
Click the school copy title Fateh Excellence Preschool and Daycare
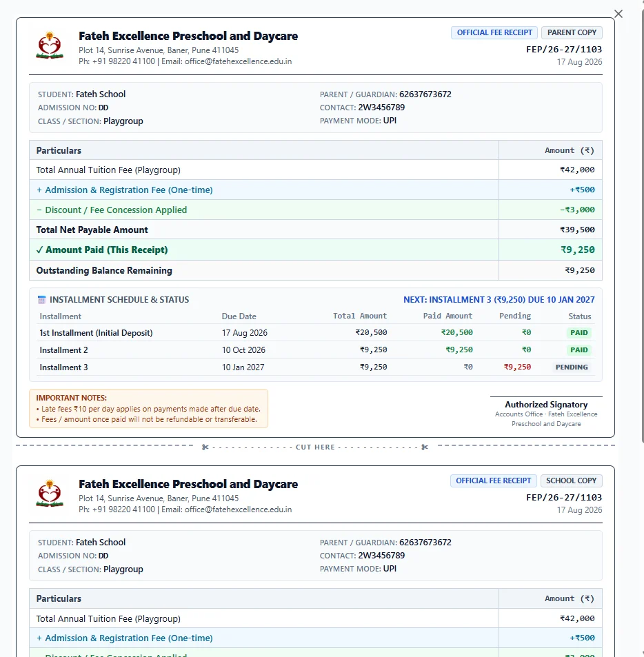point(188,484)
